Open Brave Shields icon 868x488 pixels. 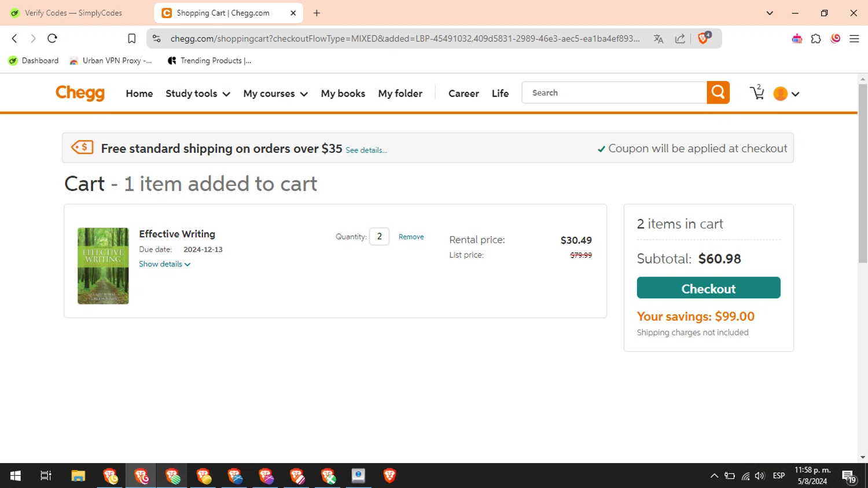click(x=704, y=38)
